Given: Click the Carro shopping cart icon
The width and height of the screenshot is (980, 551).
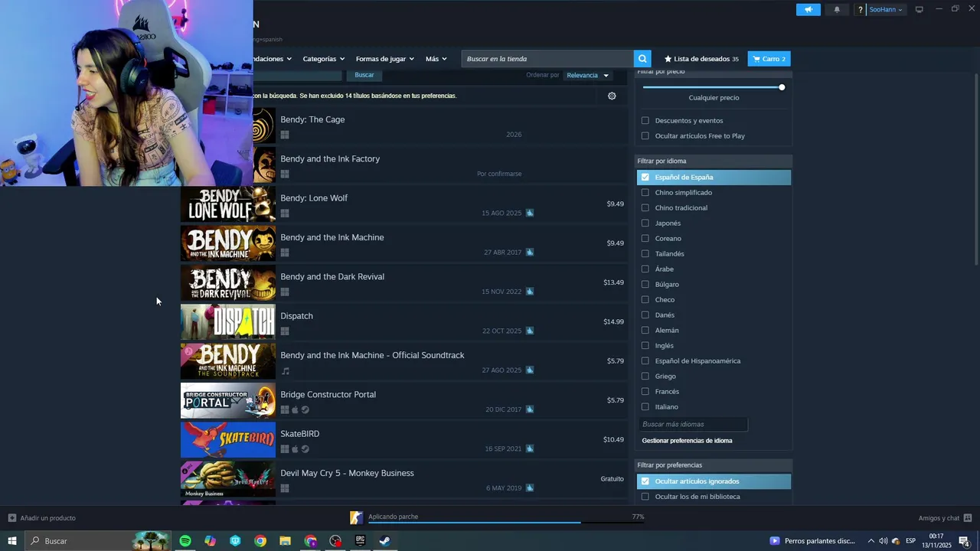Looking at the screenshot, I should pyautogui.click(x=756, y=59).
